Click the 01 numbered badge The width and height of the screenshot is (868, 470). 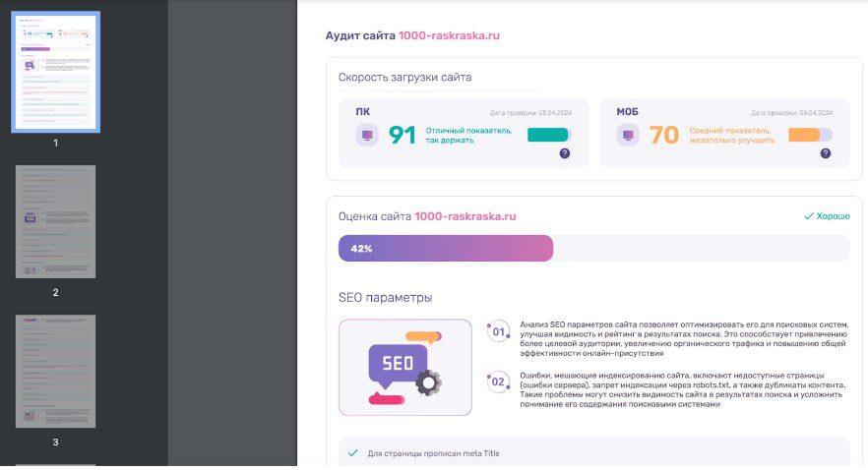(498, 331)
